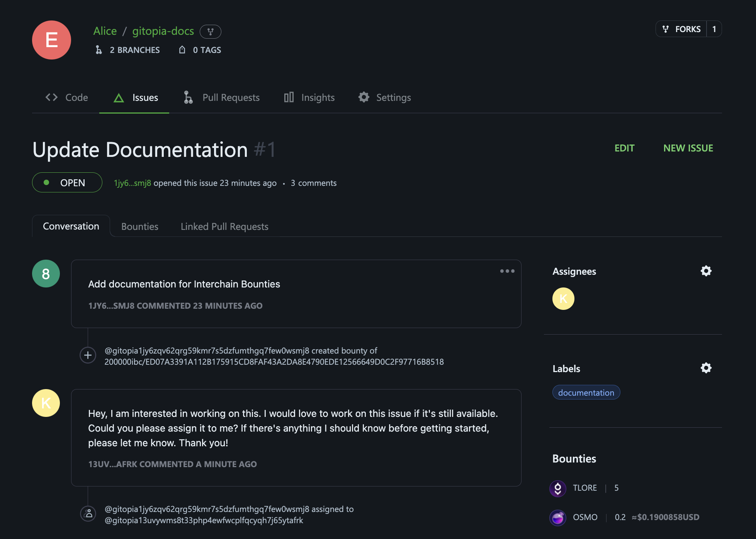Open repository Settings tab
The width and height of the screenshot is (756, 539).
click(x=384, y=97)
